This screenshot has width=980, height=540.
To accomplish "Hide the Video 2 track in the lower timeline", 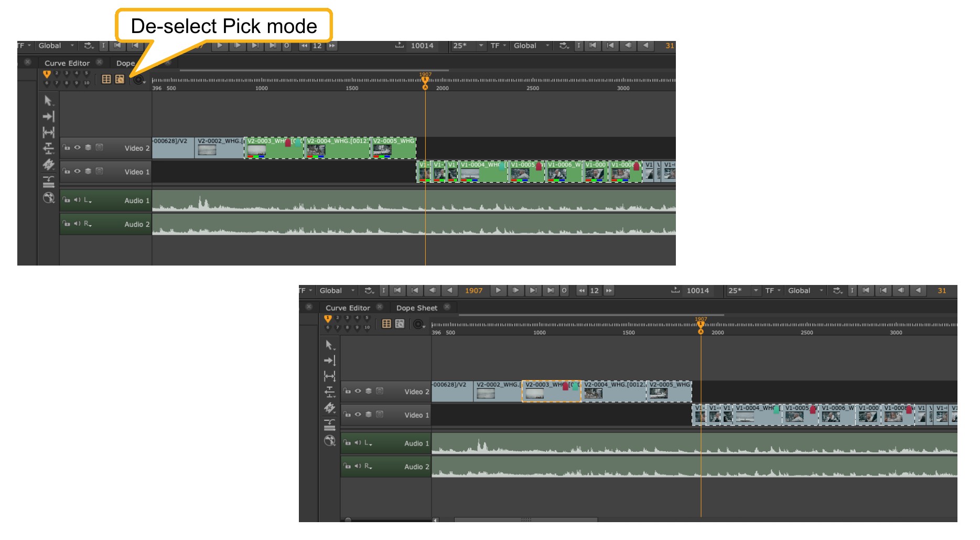I will tap(358, 391).
